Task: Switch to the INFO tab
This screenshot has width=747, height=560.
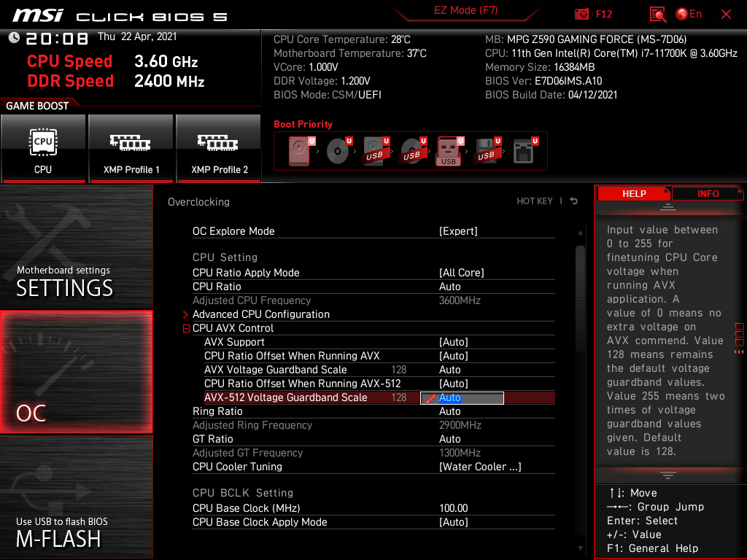Action: pyautogui.click(x=708, y=194)
